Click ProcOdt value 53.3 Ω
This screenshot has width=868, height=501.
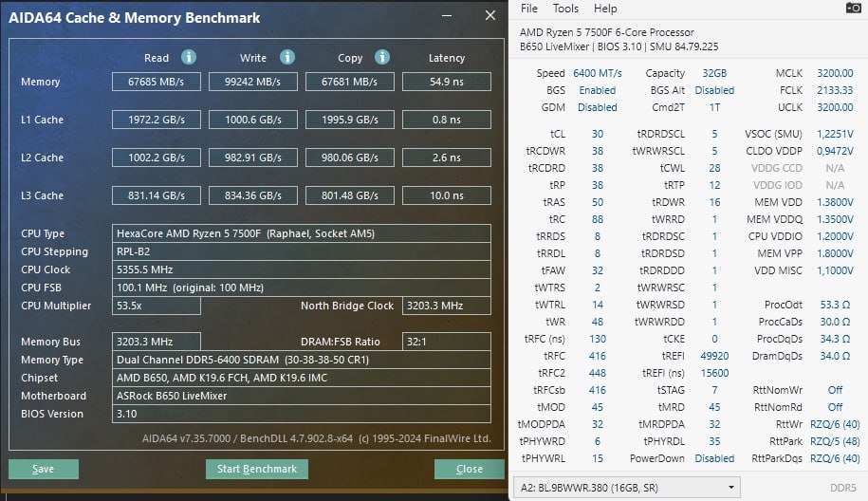pyautogui.click(x=835, y=305)
